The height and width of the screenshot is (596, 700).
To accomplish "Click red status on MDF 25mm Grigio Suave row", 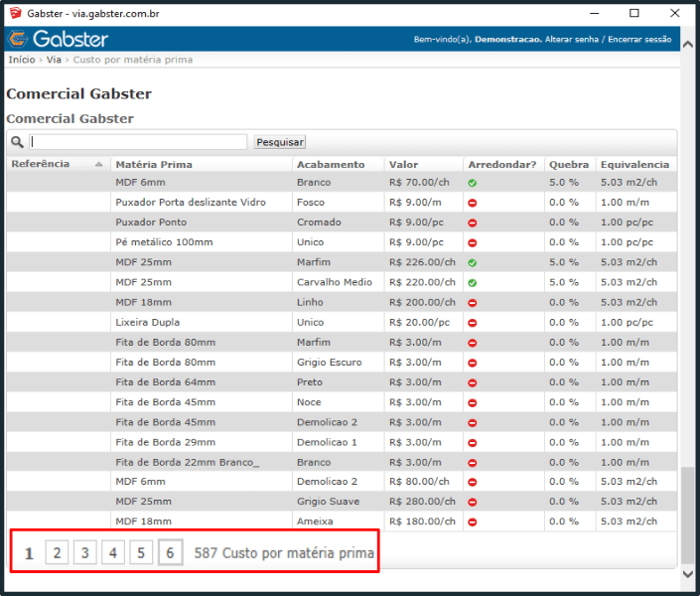I will pos(473,503).
